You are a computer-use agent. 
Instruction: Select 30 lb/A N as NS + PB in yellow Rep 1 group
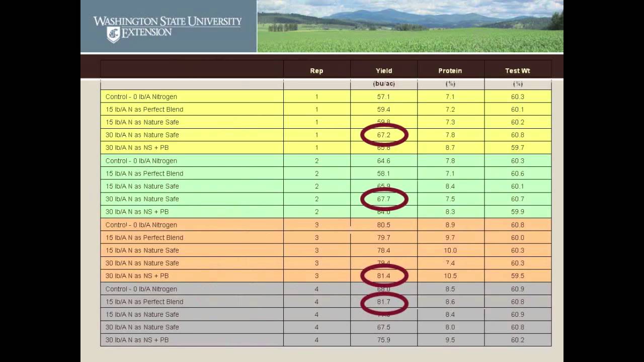[x=137, y=148]
